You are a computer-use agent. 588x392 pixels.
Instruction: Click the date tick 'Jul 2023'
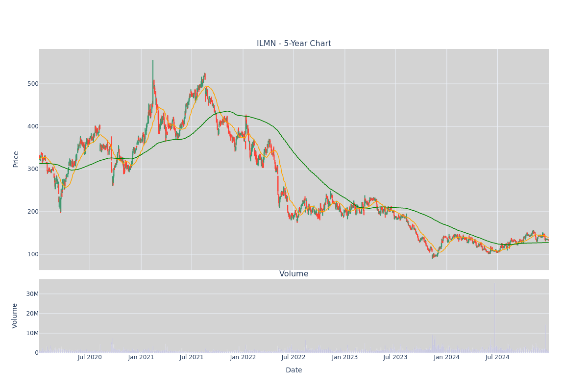395,357
